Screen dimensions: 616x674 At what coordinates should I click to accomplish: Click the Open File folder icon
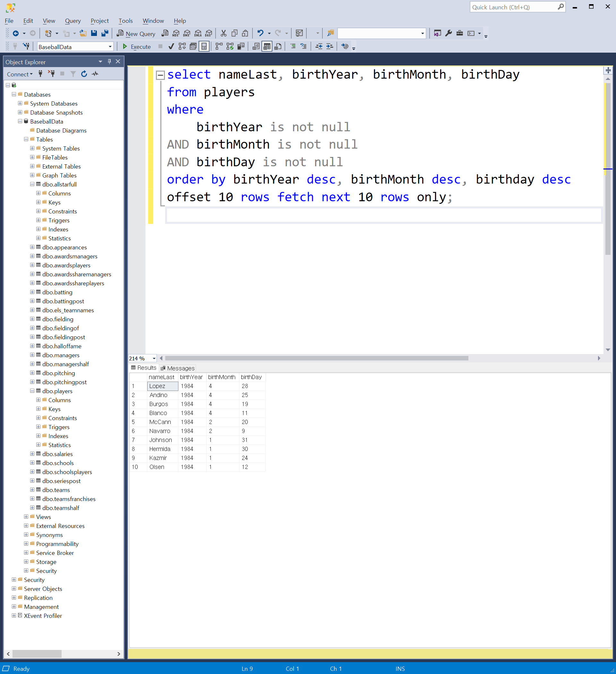[x=83, y=33]
